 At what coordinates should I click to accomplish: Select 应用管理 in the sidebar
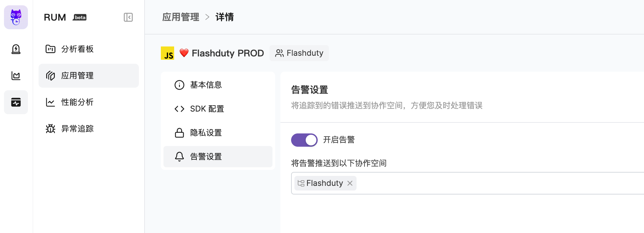click(89, 76)
